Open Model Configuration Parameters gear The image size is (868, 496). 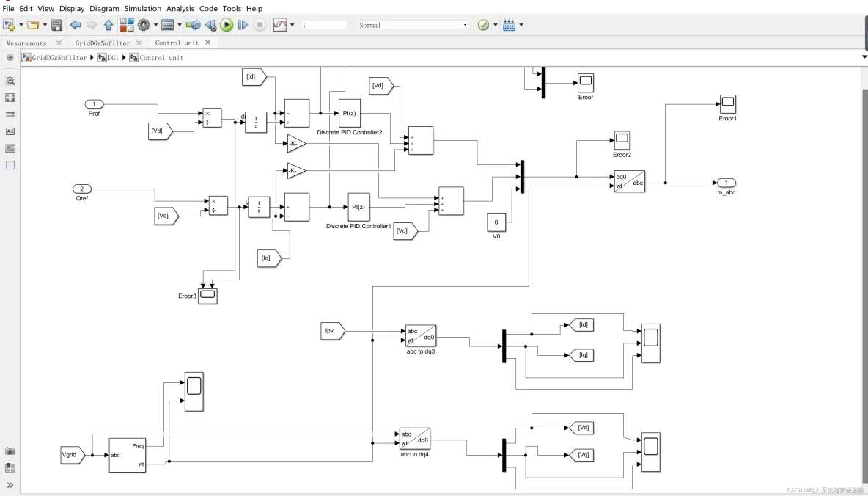click(x=144, y=25)
